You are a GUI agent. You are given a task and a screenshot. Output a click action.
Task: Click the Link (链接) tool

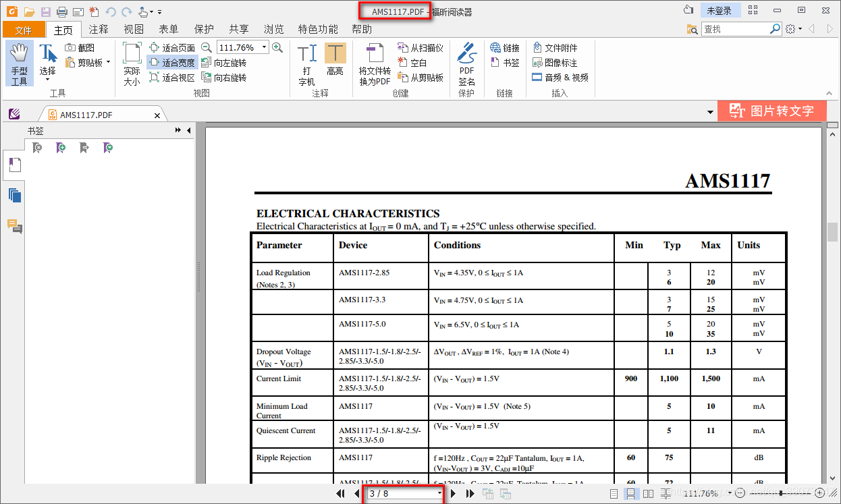point(505,48)
